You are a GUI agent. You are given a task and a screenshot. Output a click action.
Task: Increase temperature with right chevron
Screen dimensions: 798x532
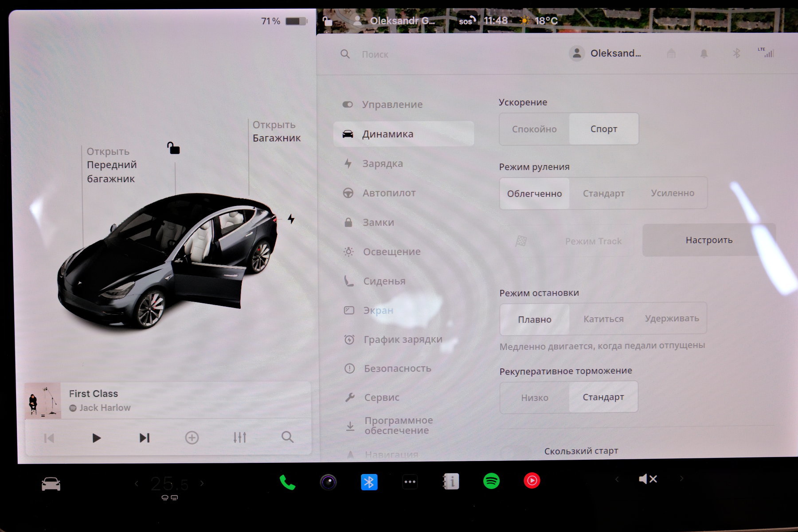tap(202, 483)
